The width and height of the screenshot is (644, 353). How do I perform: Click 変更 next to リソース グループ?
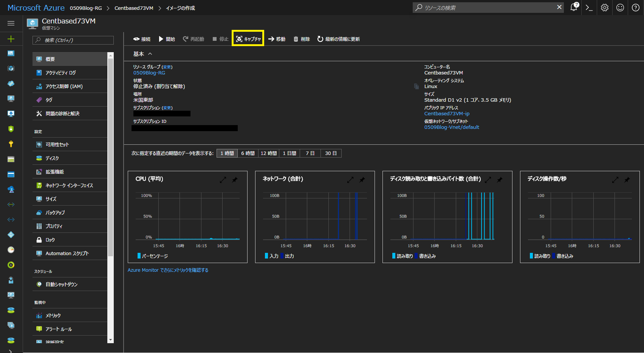pyautogui.click(x=167, y=67)
